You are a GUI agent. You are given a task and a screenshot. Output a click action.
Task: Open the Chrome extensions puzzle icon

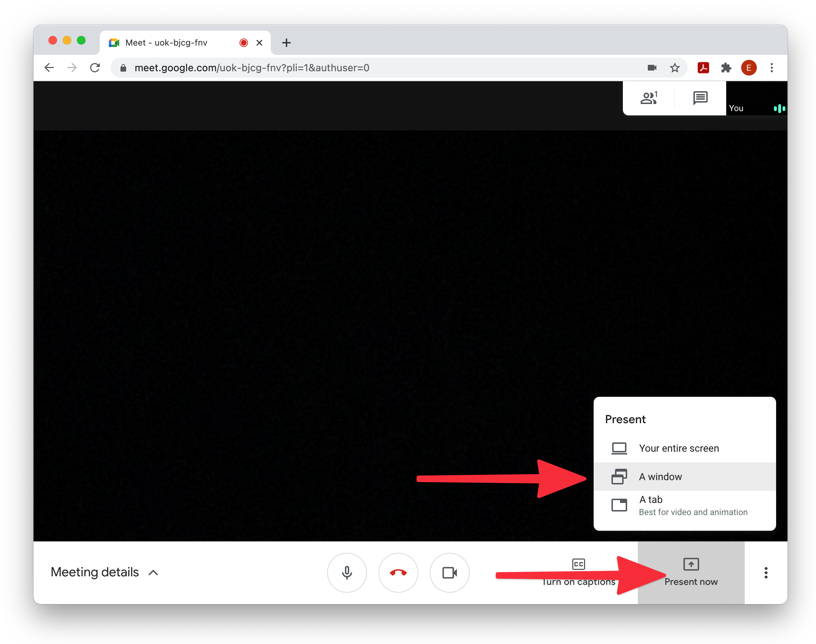726,68
